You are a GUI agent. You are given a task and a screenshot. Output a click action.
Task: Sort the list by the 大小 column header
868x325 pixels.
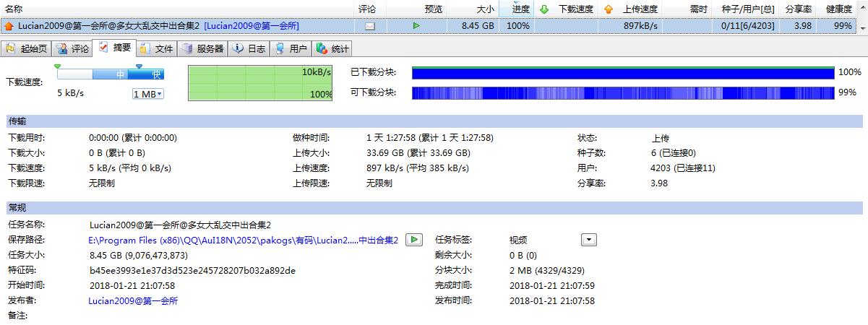(485, 9)
